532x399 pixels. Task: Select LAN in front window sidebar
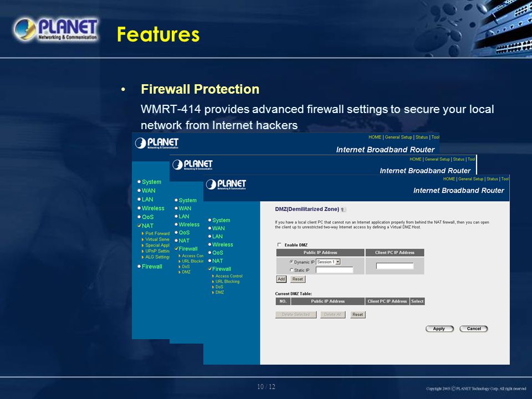point(217,237)
